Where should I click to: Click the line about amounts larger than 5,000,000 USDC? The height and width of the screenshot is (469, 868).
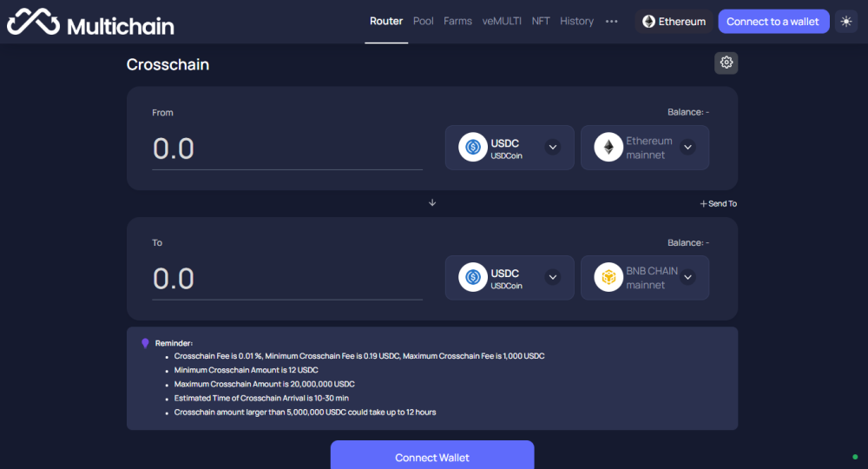[x=305, y=412]
